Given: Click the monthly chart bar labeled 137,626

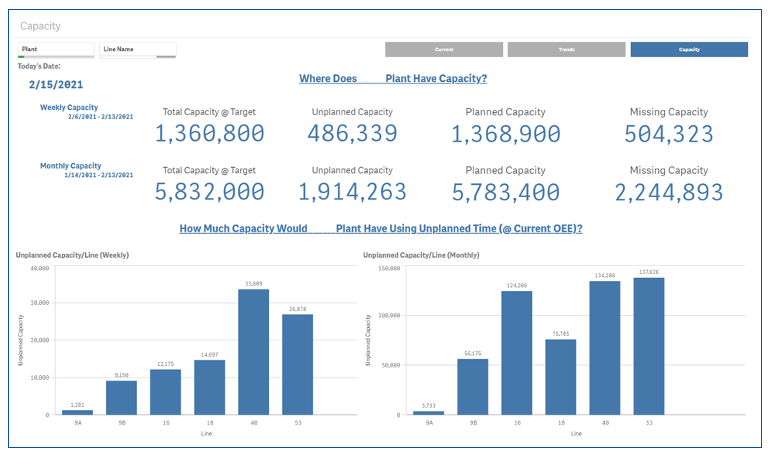Looking at the screenshot, I should coord(649,347).
